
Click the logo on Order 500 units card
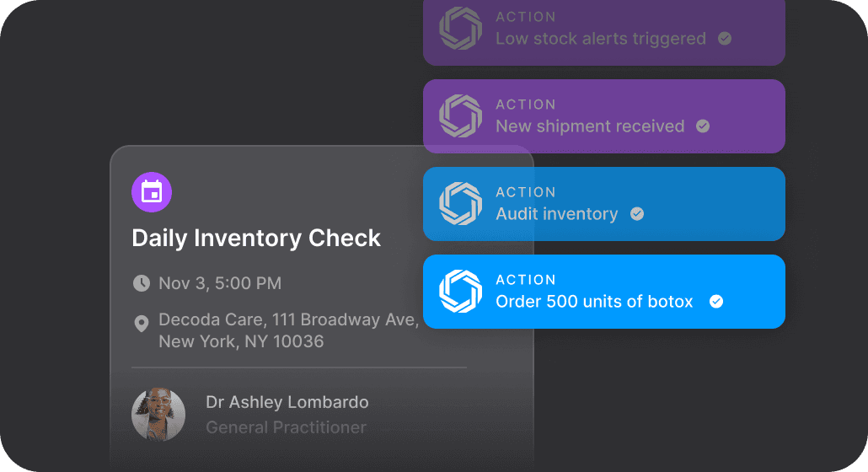tap(460, 292)
